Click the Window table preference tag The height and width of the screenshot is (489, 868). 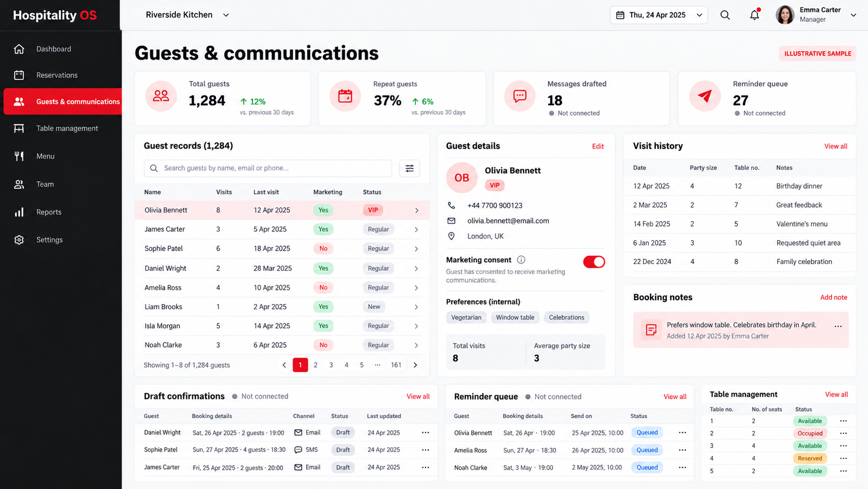click(x=515, y=318)
